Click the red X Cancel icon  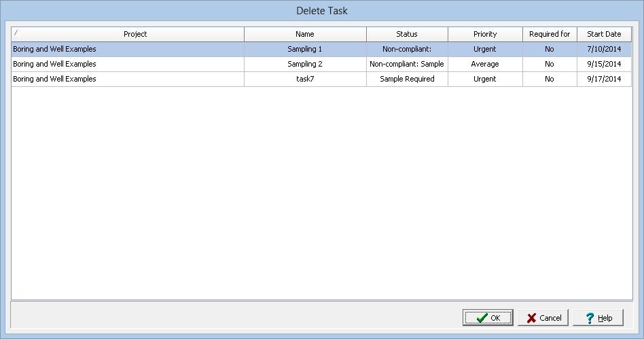(531, 318)
